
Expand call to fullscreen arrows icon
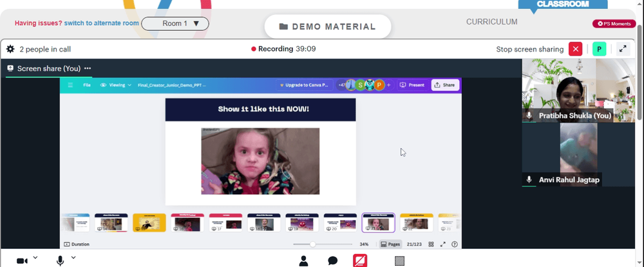click(623, 49)
